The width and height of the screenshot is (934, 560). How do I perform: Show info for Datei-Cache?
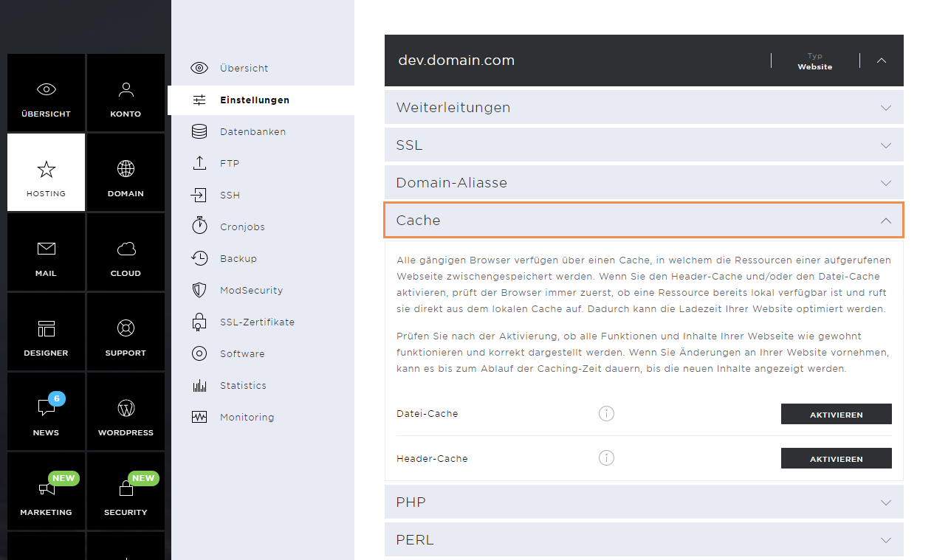point(606,414)
